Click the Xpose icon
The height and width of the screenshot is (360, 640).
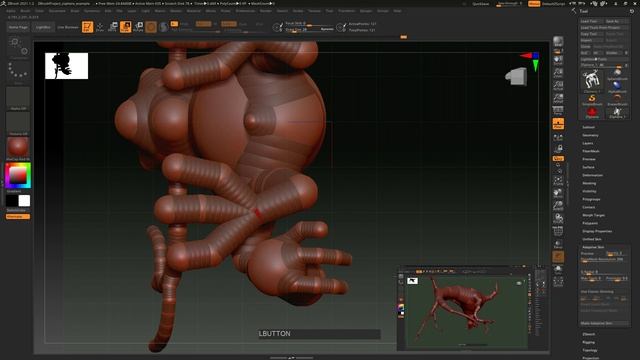(558, 281)
